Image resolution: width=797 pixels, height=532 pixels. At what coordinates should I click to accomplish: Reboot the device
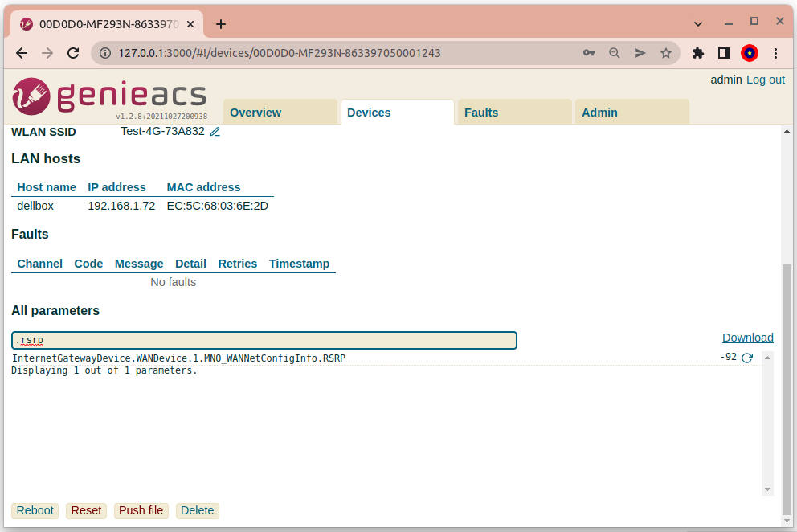tap(35, 510)
